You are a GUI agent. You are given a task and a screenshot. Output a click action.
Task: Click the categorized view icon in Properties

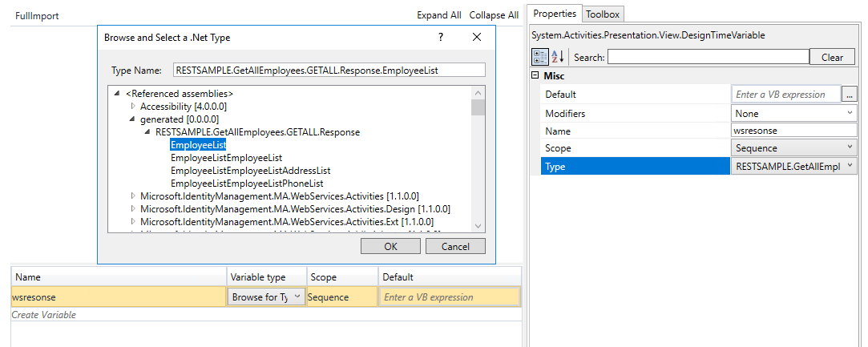539,56
